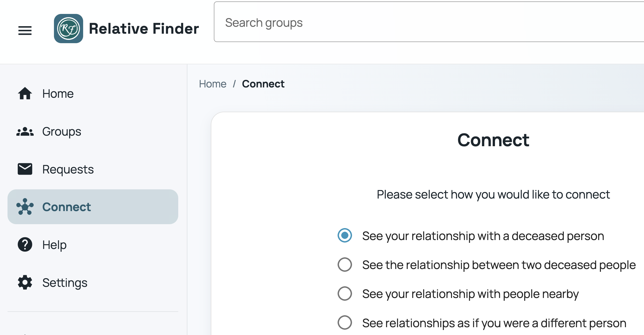Click the Connect breadcrumb label
This screenshot has height=335, width=644.
(x=263, y=84)
